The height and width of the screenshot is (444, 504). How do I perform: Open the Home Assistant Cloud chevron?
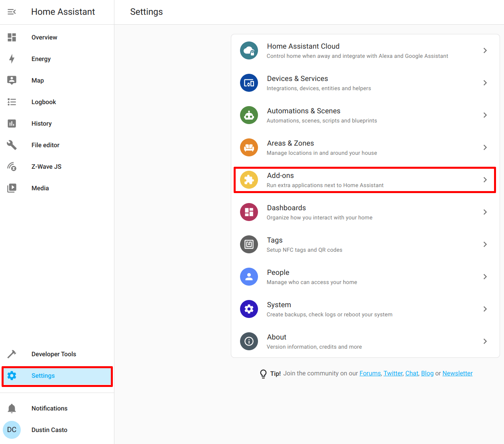pos(485,50)
